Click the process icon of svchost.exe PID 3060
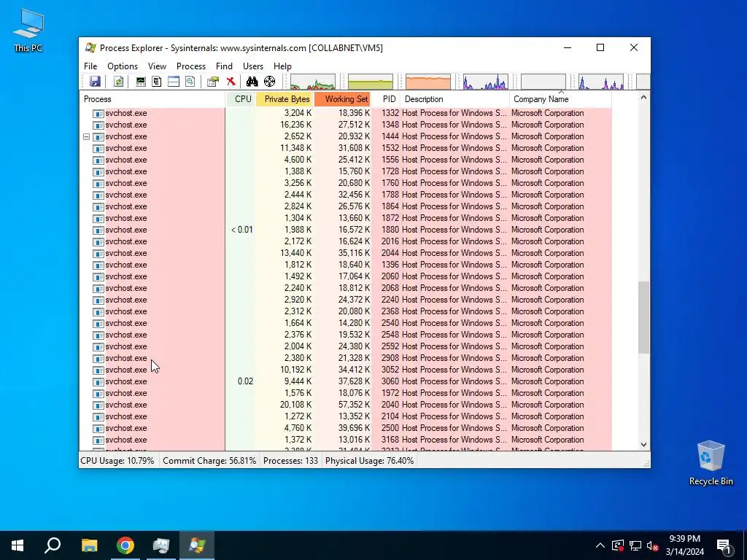Image resolution: width=747 pixels, height=560 pixels. [98, 382]
